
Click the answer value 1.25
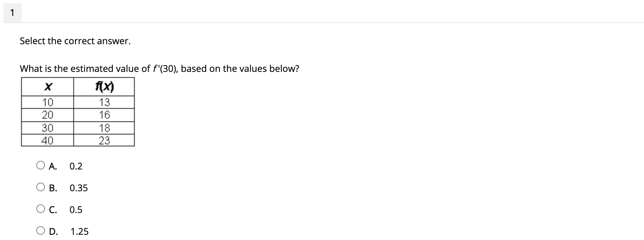pos(79,231)
